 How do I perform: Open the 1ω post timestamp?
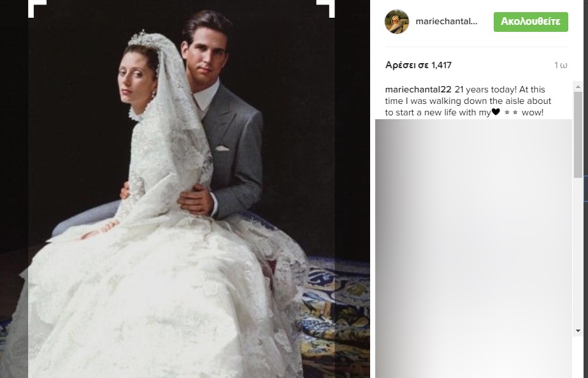tap(561, 65)
